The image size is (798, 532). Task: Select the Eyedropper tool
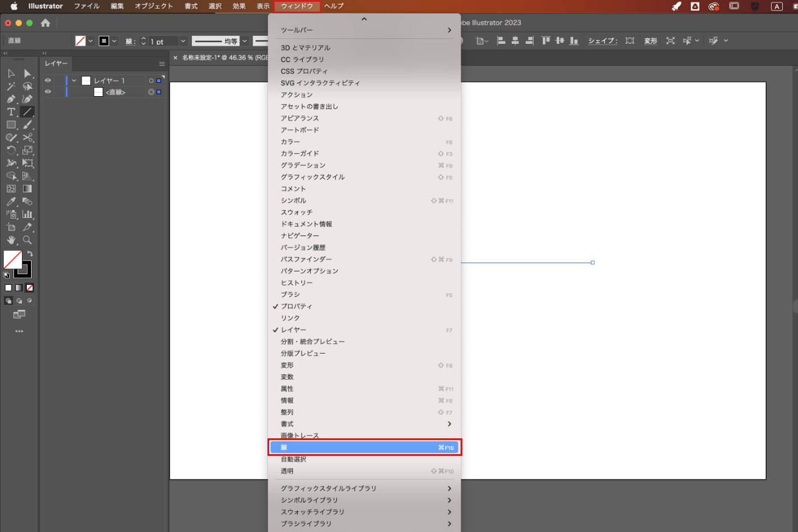tap(11, 201)
